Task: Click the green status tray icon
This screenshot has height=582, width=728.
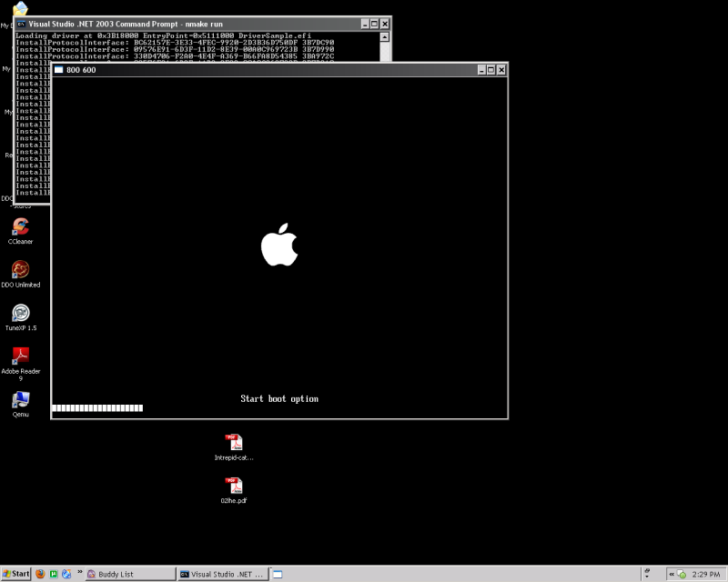Action: [x=682, y=574]
